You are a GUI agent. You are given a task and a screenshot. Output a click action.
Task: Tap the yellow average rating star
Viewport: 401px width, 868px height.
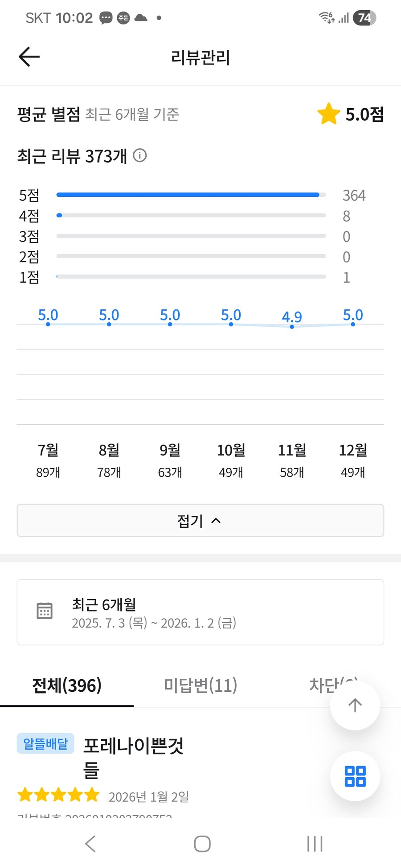click(x=329, y=114)
